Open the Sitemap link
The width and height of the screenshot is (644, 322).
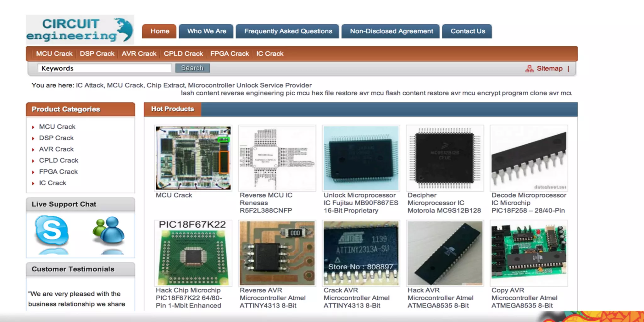(550, 69)
